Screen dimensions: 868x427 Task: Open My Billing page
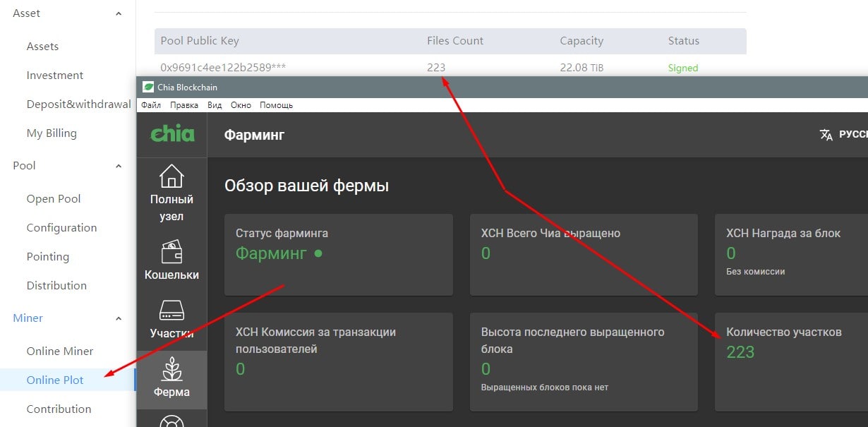(x=52, y=133)
